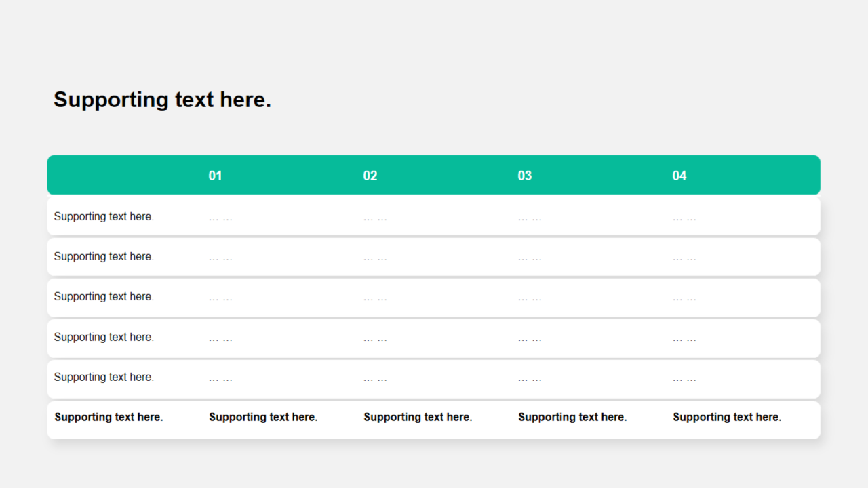
Task: Click fifth row placeholder under column 01
Action: pos(220,379)
